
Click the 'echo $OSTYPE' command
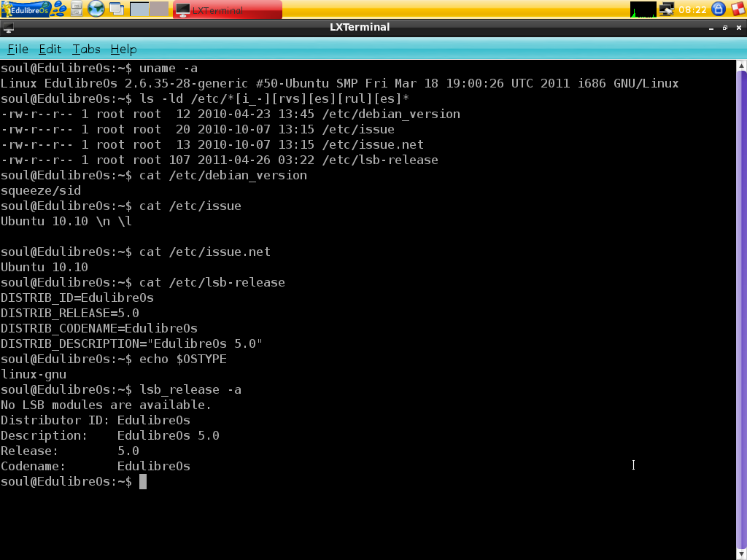tap(183, 359)
